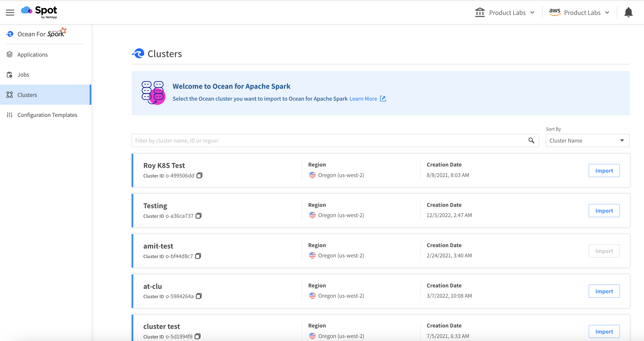Click the Testing cluster name

coord(155,205)
